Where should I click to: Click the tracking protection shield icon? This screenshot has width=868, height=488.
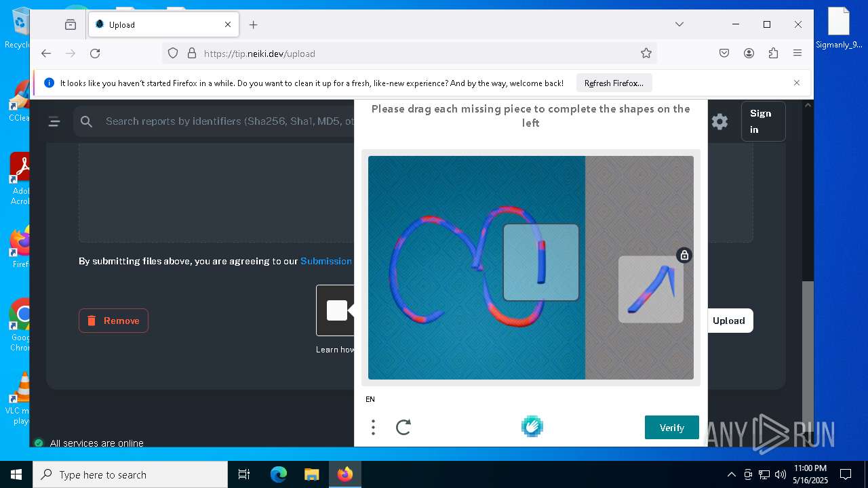173,53
